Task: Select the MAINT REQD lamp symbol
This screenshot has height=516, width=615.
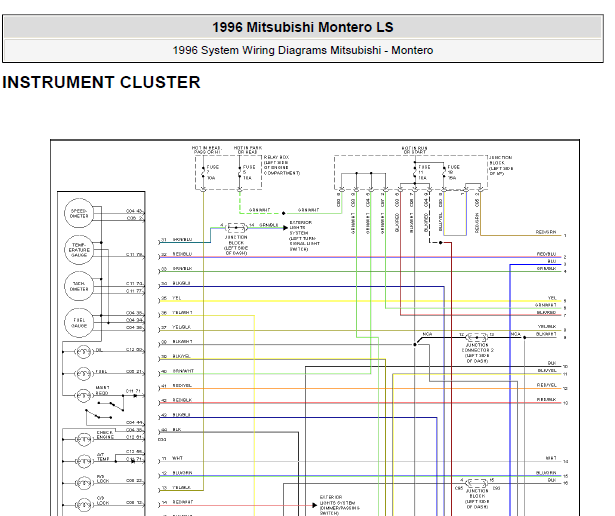Action: point(83,396)
